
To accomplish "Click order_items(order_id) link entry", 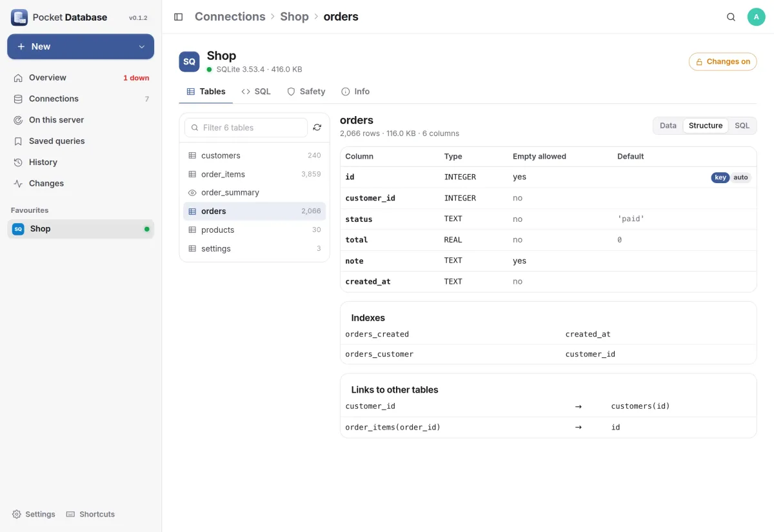I will point(393,427).
